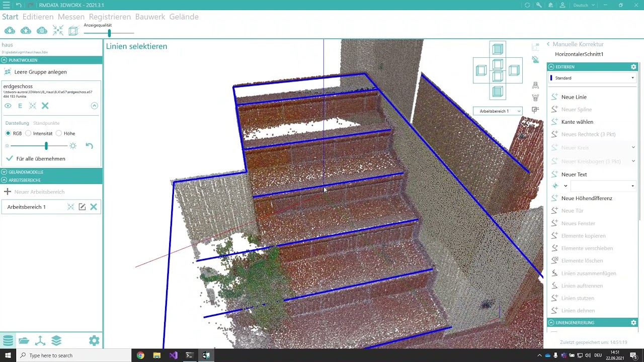Open the hamburger main menu

coord(6,5)
